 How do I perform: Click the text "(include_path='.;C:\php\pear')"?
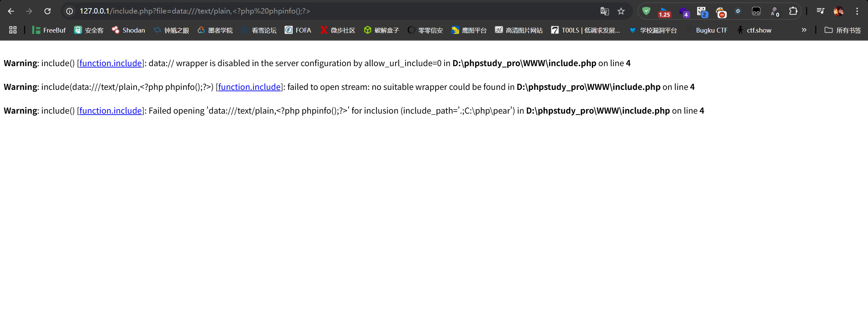coord(458,111)
